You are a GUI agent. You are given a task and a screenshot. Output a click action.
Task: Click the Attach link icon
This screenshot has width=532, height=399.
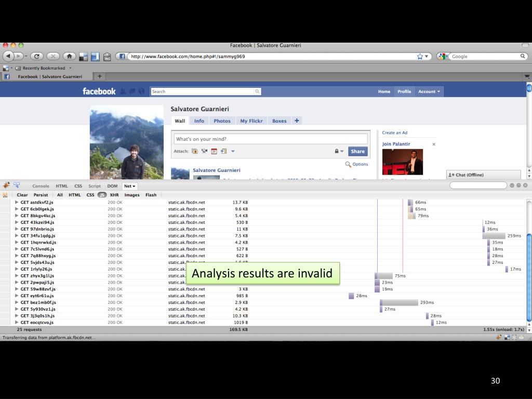[x=223, y=151]
